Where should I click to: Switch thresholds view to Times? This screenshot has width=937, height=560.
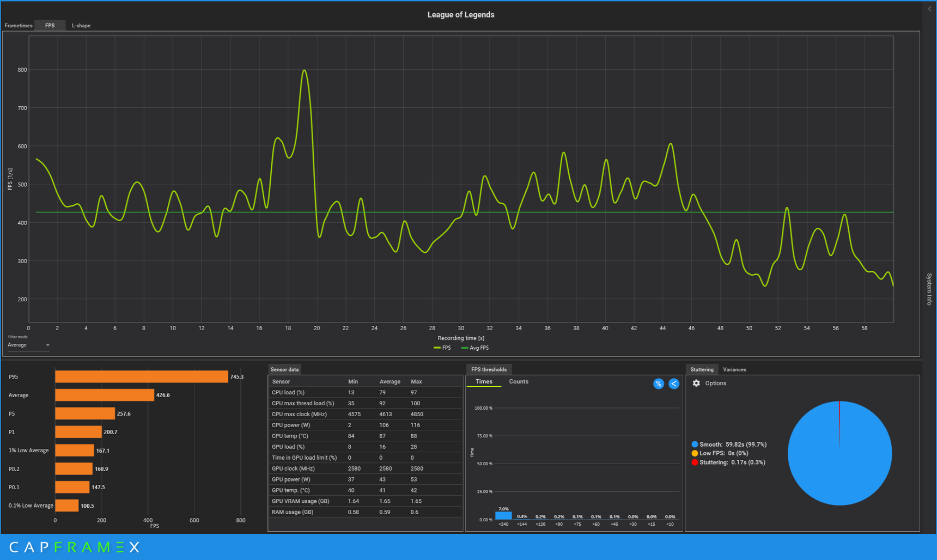[x=484, y=381]
